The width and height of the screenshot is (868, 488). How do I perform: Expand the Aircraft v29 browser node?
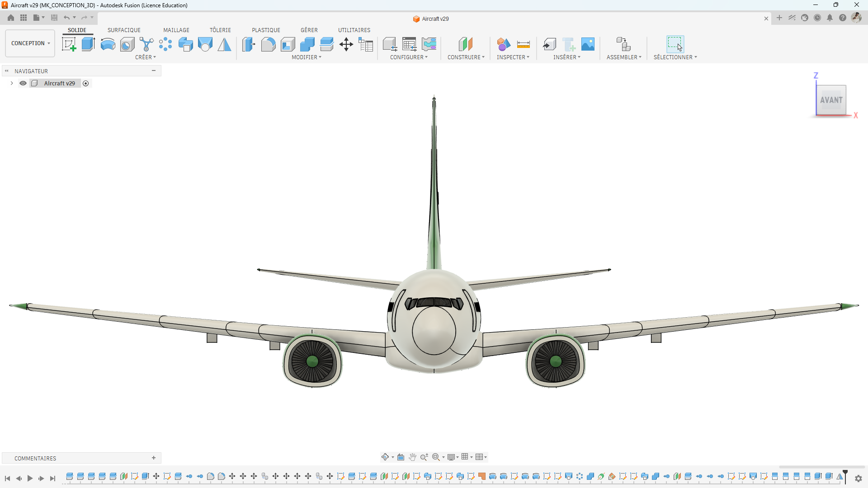(x=12, y=83)
